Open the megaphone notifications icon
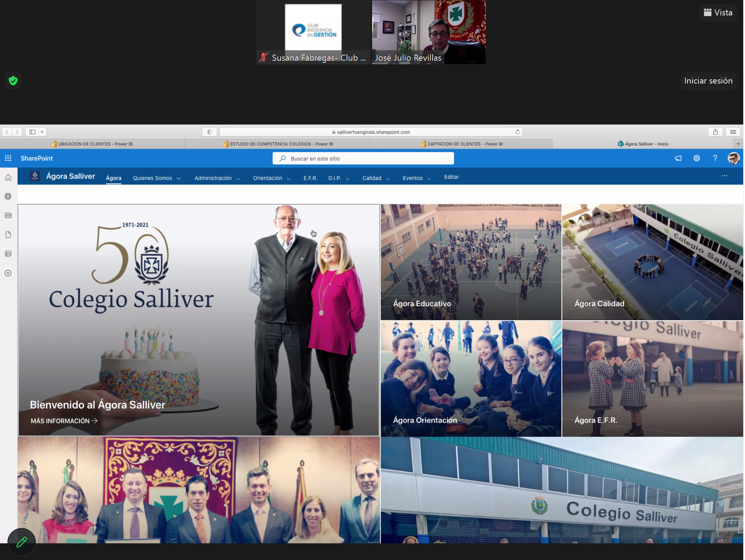This screenshot has height=560, width=745. tap(678, 158)
